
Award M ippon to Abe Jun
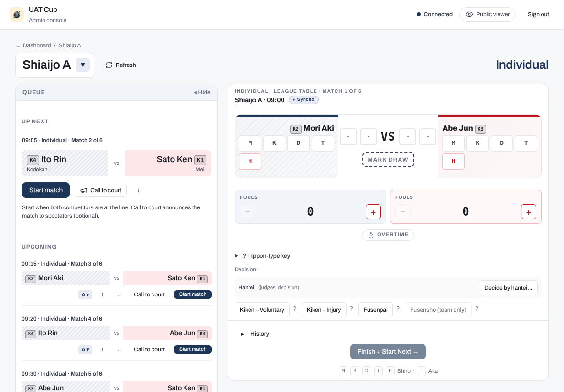tap(453, 143)
